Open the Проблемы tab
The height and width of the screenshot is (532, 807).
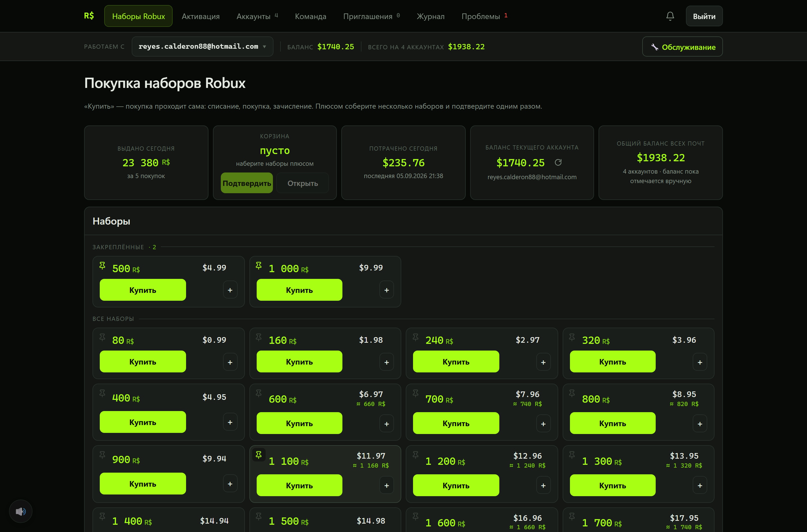(484, 16)
